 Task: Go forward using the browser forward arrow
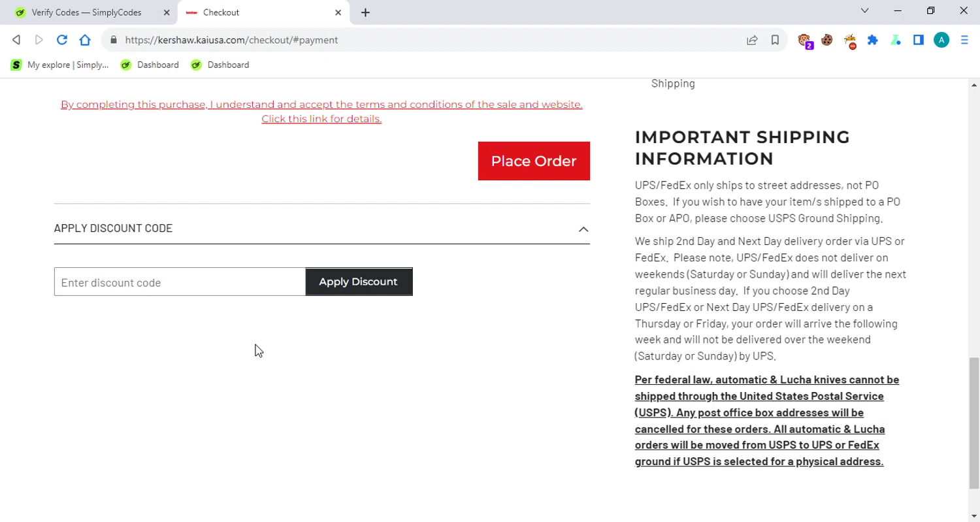[x=39, y=40]
